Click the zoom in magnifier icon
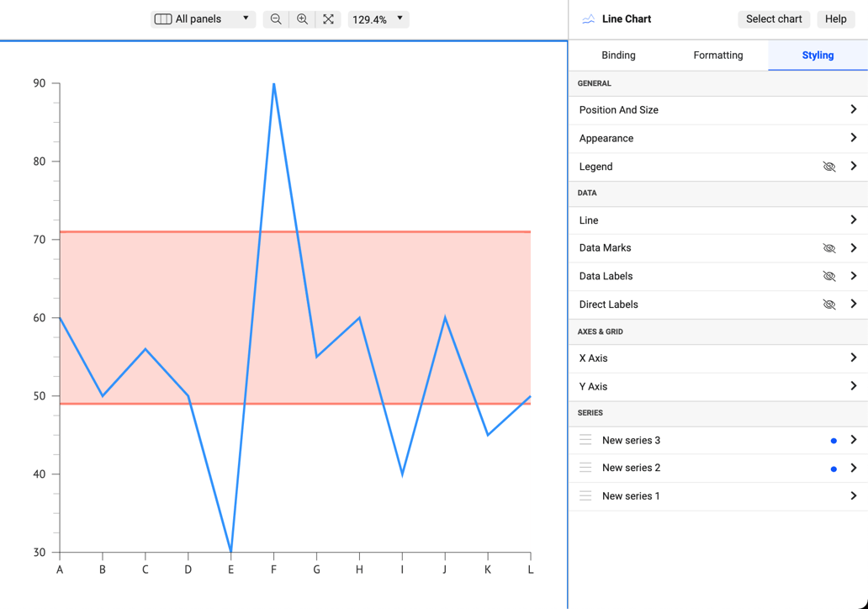The width and height of the screenshot is (868, 609). point(302,19)
